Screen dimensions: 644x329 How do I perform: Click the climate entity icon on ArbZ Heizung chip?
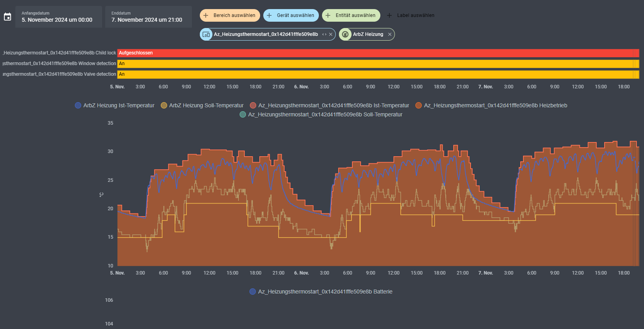[345, 34]
